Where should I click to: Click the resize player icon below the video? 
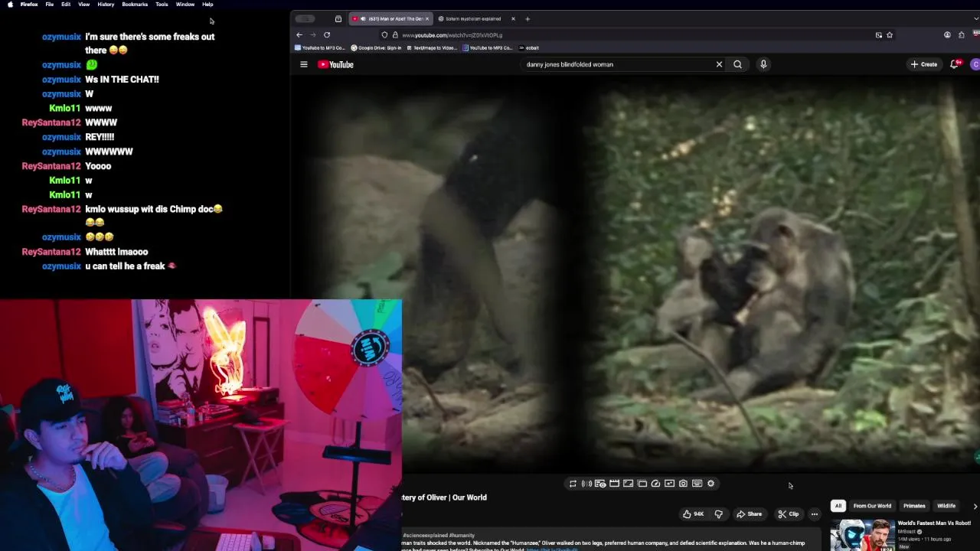pos(628,484)
